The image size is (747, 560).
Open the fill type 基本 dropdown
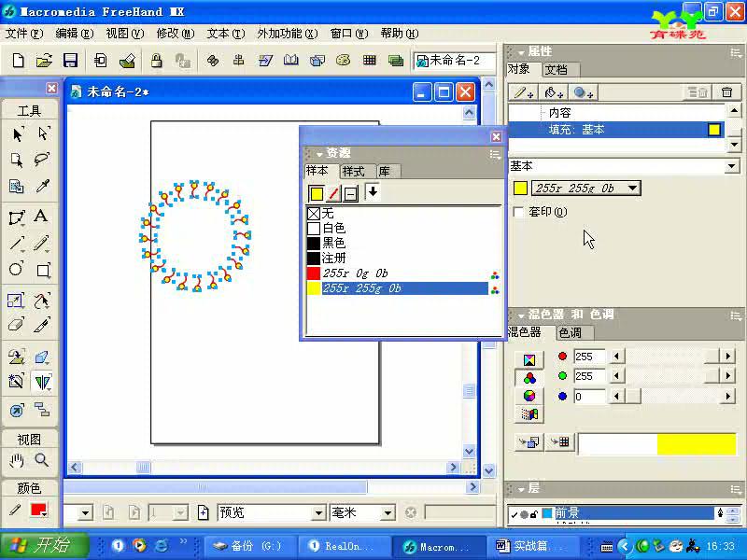pos(732,166)
